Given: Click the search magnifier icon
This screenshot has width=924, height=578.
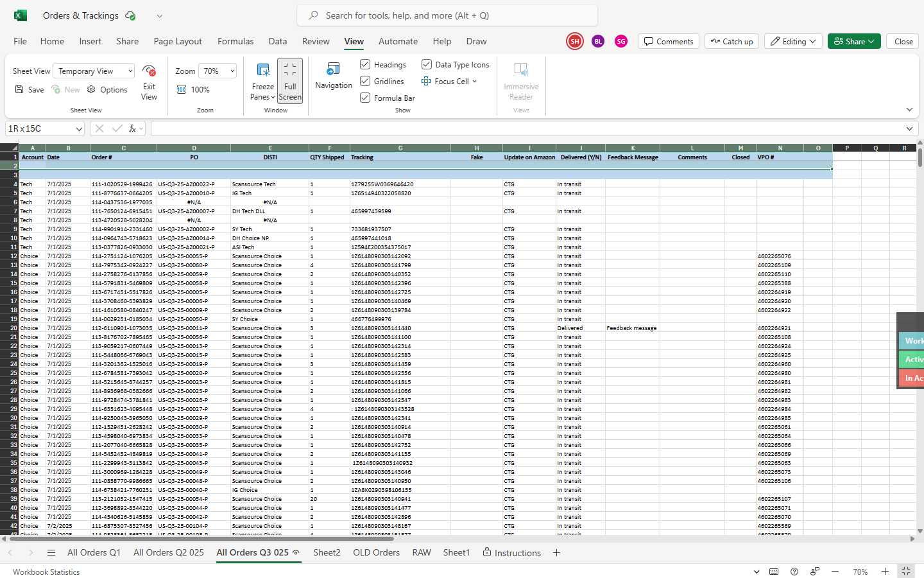Looking at the screenshot, I should click(x=313, y=15).
